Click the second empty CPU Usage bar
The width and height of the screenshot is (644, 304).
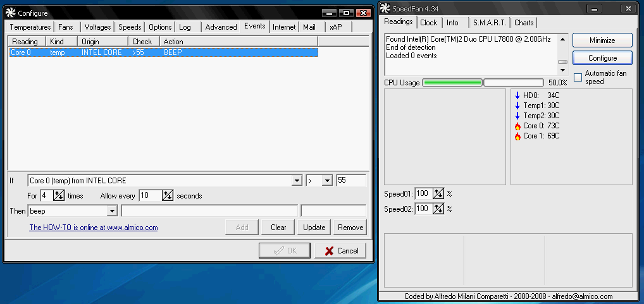click(x=514, y=82)
